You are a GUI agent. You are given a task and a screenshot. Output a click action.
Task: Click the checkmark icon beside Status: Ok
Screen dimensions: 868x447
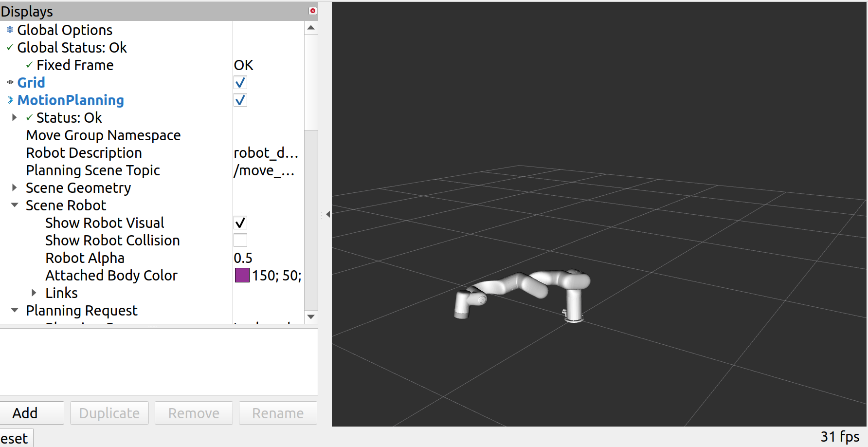coord(28,117)
